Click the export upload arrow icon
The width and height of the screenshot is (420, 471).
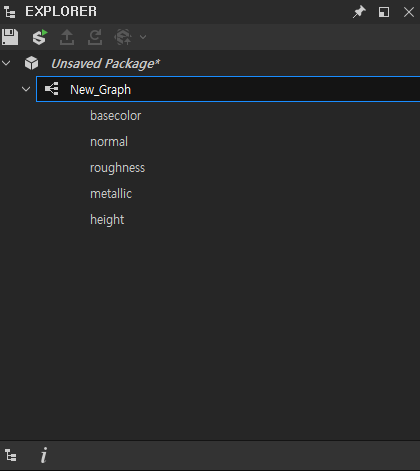tap(67, 37)
